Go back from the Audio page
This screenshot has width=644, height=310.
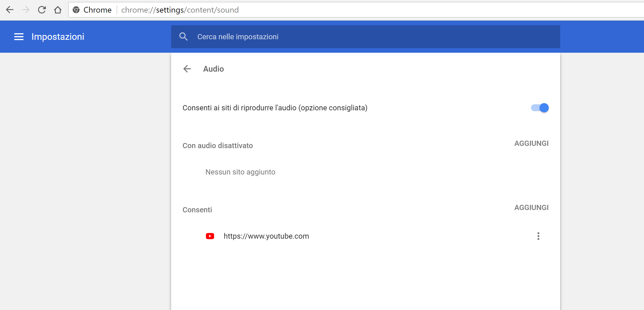(x=187, y=69)
